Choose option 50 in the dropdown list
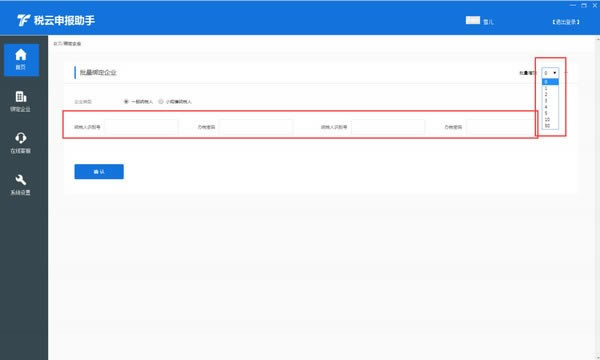This screenshot has height=360, width=600. pos(550,125)
